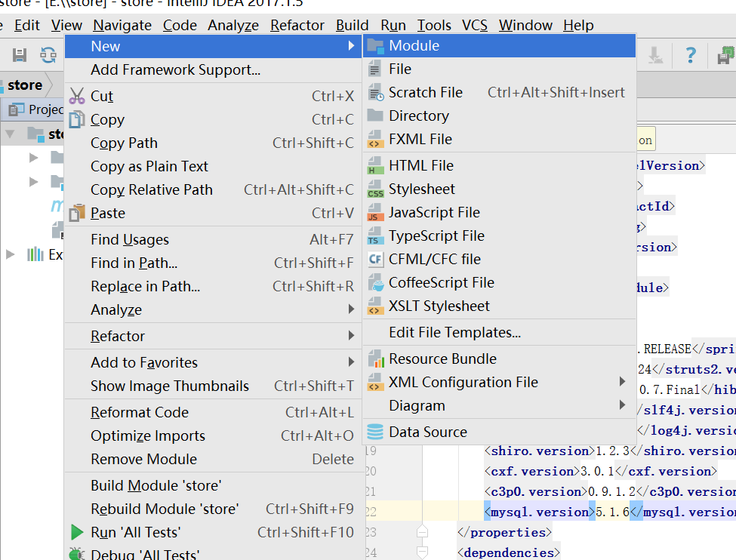The height and width of the screenshot is (560, 736).
Task: Choose Optimize Imports entry
Action: 214,435
